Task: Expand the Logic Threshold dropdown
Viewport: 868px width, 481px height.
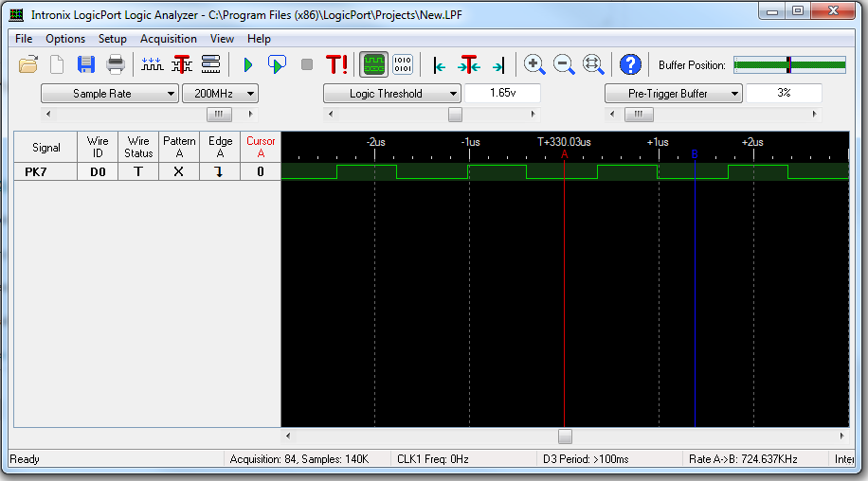Action: [392, 94]
